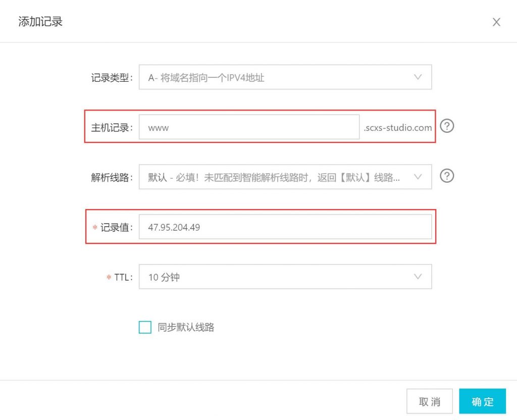
Task: Click the 主机记录 input field containing www
Action: pyautogui.click(x=249, y=127)
